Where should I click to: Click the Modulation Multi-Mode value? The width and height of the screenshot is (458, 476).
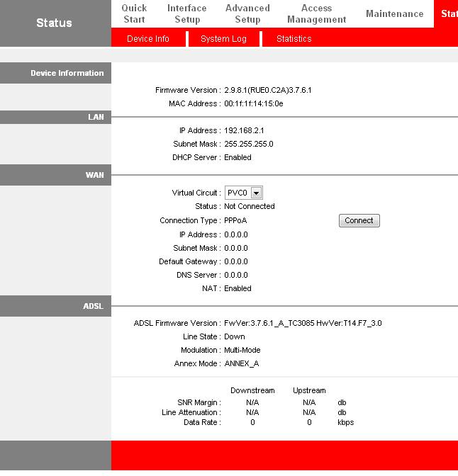(x=242, y=350)
